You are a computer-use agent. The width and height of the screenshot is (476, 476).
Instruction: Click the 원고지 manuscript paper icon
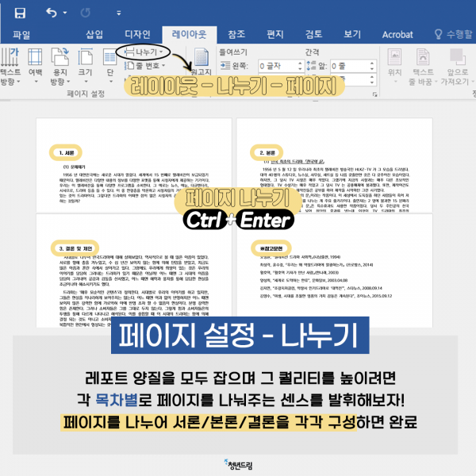coord(201,57)
